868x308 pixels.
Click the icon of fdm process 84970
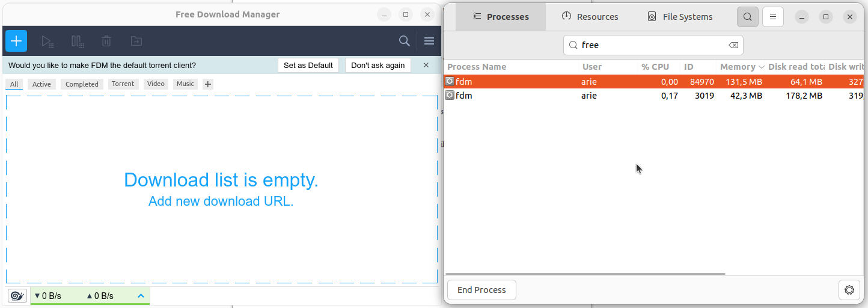pos(450,81)
